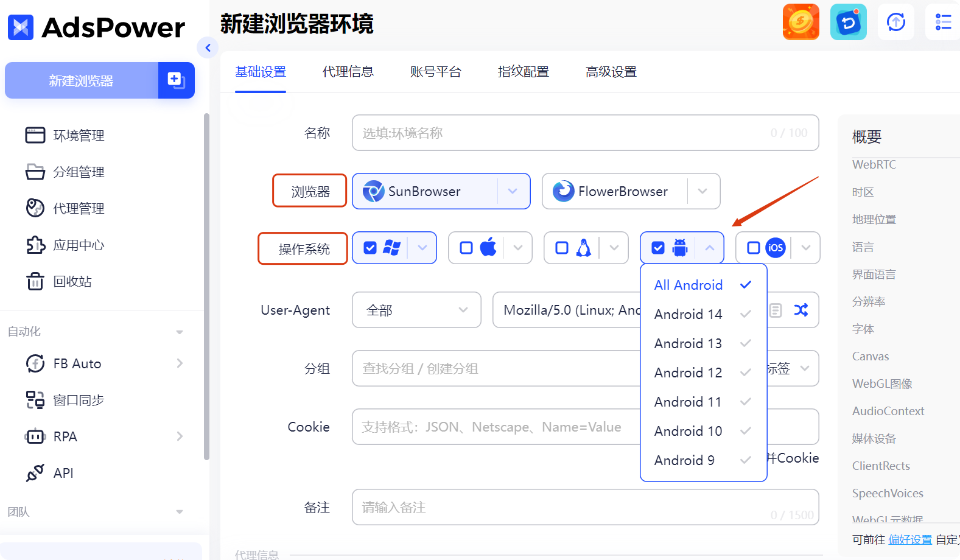The image size is (960, 560).
Task: Switch to the 指纹配置 tab
Action: 524,72
